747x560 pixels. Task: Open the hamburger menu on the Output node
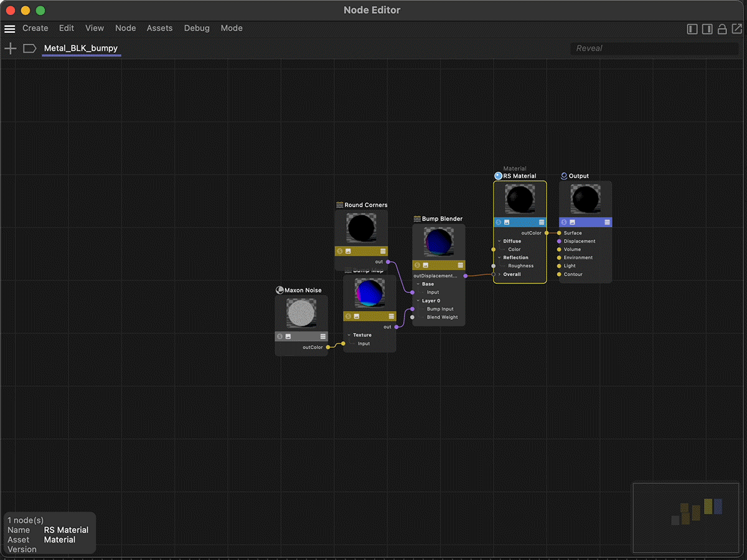point(607,222)
